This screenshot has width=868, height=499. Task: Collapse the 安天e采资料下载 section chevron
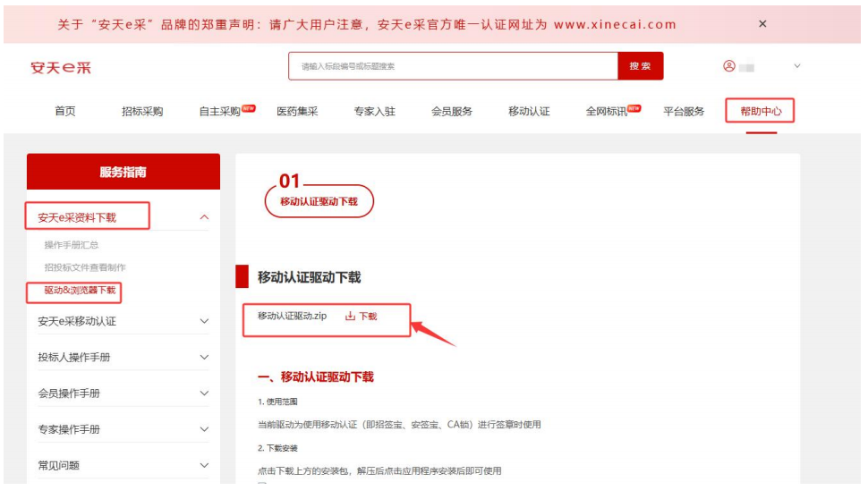click(204, 217)
